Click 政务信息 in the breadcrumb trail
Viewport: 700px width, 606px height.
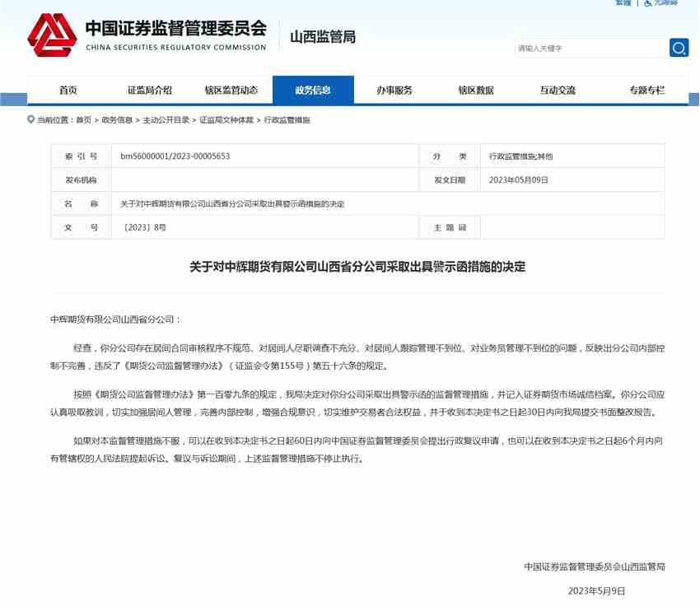pyautogui.click(x=117, y=119)
